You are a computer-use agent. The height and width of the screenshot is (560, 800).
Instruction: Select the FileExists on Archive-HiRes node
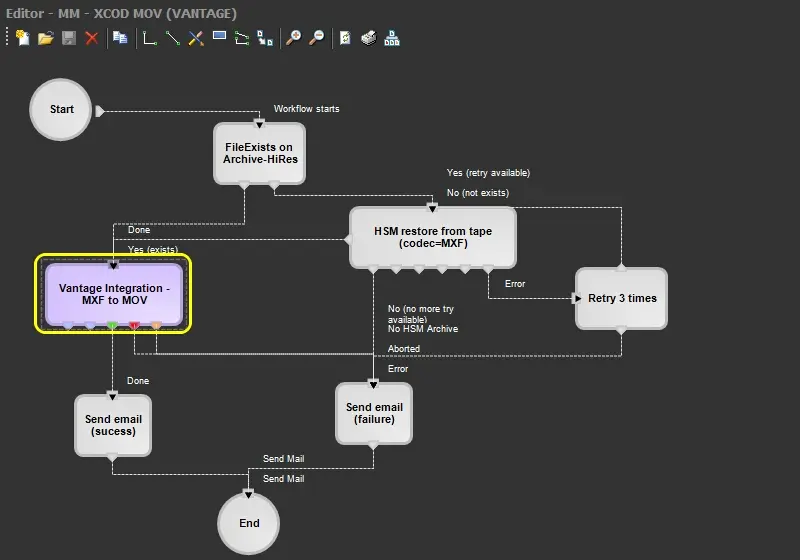[x=259, y=153]
